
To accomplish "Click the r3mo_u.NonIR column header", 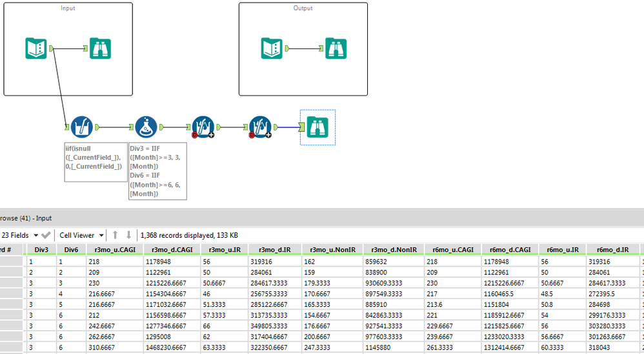I will [x=333, y=249].
